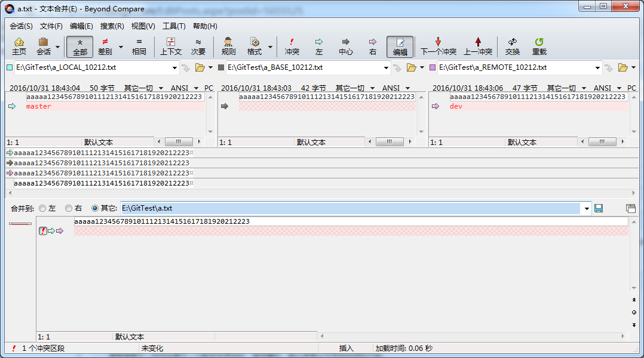Open the 工具(T) menu
Image resolution: width=644 pixels, height=358 pixels.
(x=174, y=26)
